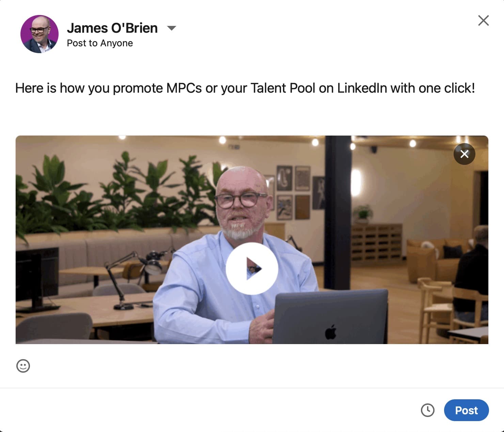Click the word "LinkedIn" in the post text

coord(362,88)
